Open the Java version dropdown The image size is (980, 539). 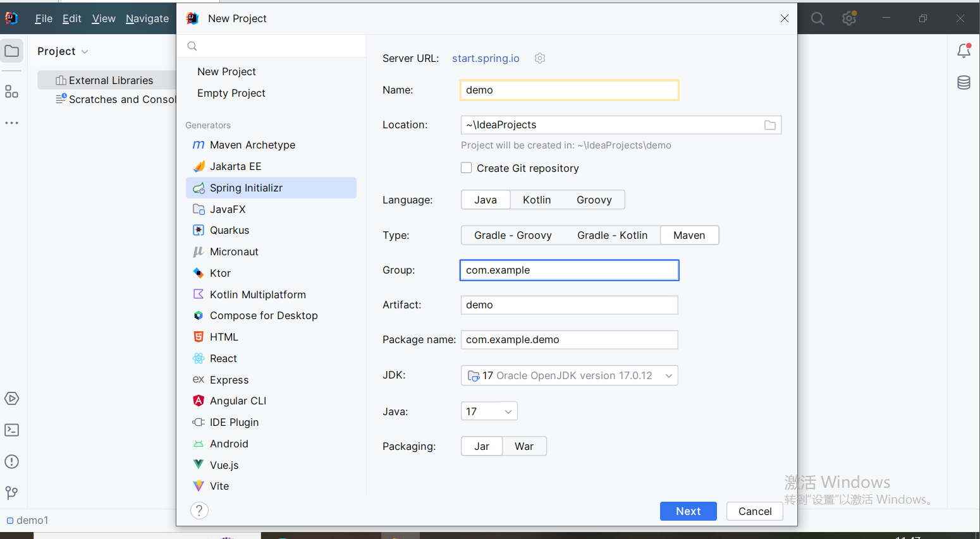click(x=489, y=411)
